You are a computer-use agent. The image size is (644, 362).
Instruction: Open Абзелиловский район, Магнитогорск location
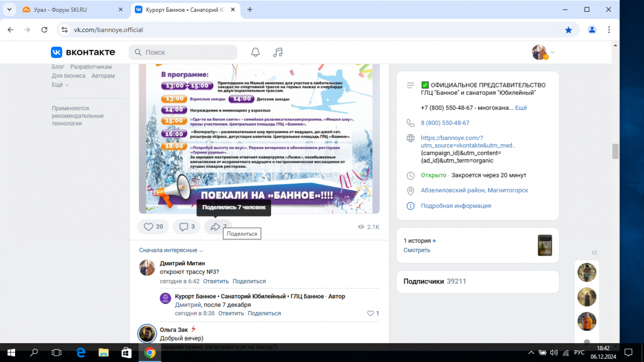click(x=474, y=190)
